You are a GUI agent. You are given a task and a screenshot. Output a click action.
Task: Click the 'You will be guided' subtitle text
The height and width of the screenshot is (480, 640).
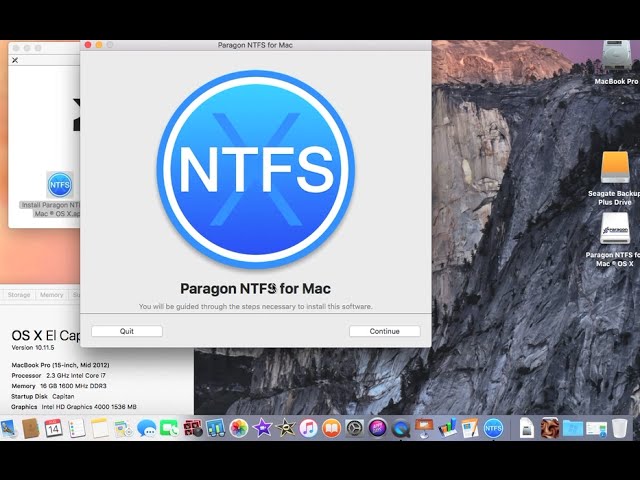click(x=256, y=307)
